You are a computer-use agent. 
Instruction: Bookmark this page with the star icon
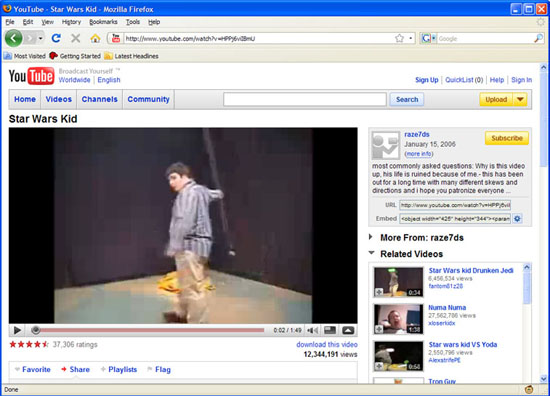[399, 38]
